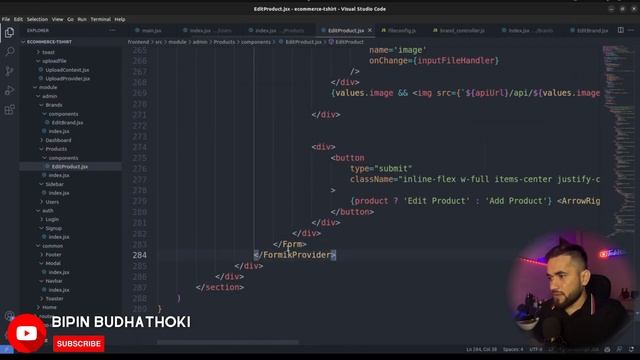Image resolution: width=640 pixels, height=360 pixels.
Task: Open the Go menu
Action: click(71, 19)
